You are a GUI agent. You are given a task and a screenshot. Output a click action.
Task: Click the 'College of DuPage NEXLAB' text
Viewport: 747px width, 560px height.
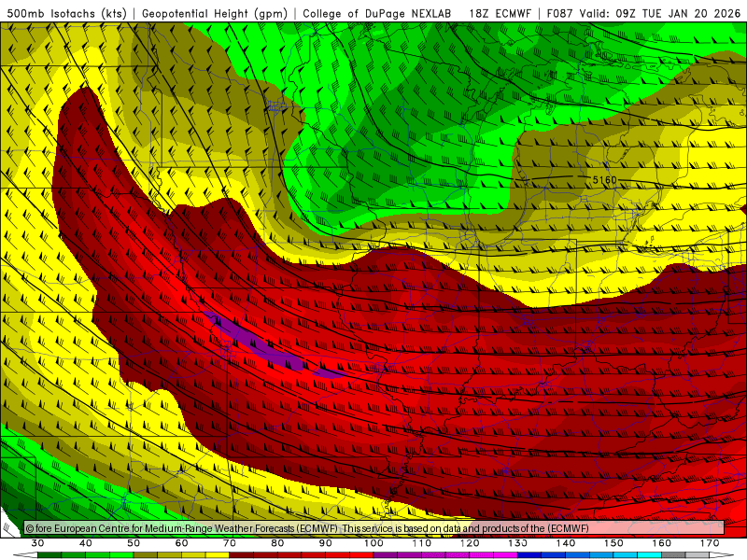(376, 13)
